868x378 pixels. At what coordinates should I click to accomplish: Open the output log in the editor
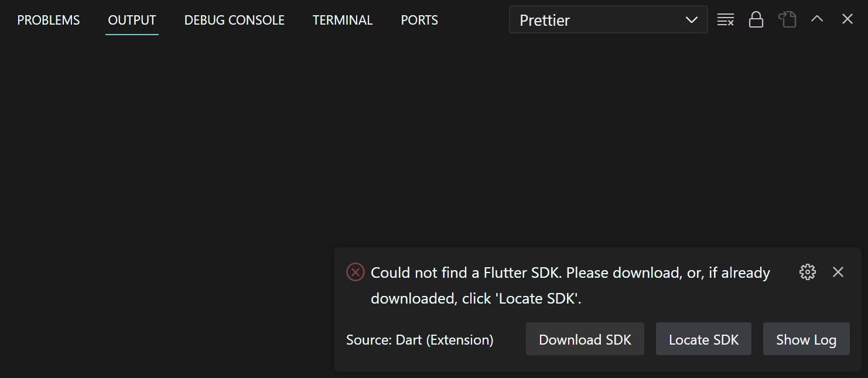click(787, 19)
